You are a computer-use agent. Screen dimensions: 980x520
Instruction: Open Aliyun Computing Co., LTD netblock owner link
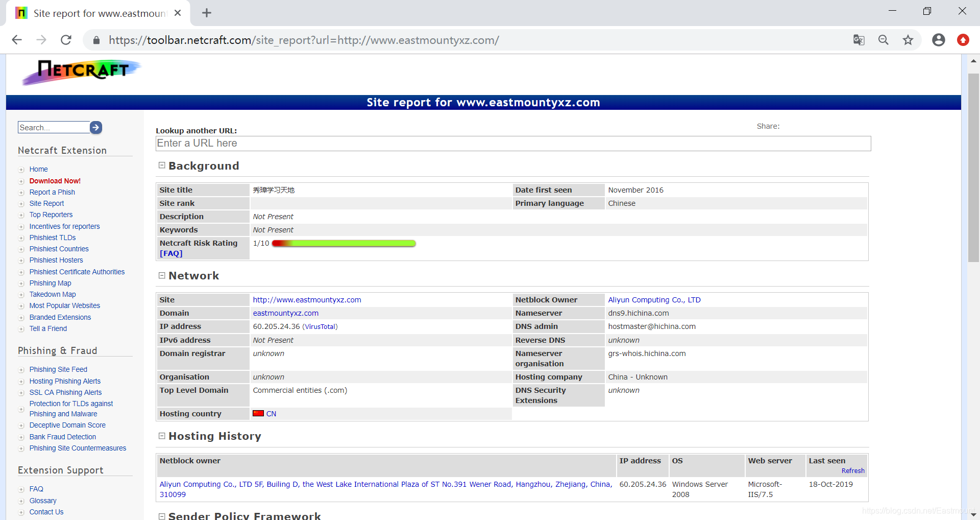654,300
